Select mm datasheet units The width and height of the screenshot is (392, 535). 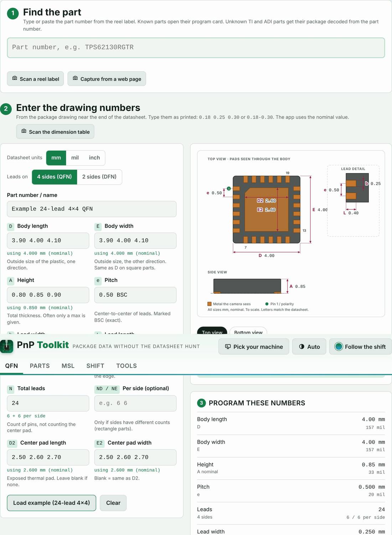56,158
